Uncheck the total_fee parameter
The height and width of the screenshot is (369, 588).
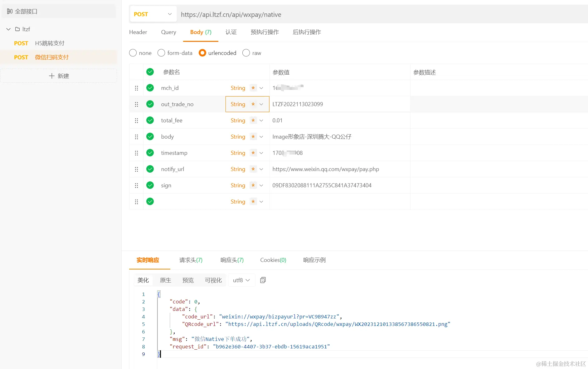pos(150,120)
